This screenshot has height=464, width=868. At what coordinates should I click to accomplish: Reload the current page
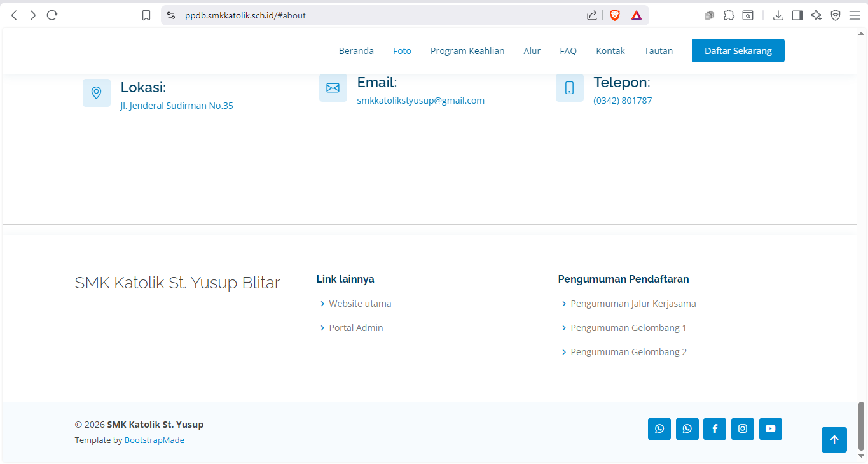[x=52, y=15]
